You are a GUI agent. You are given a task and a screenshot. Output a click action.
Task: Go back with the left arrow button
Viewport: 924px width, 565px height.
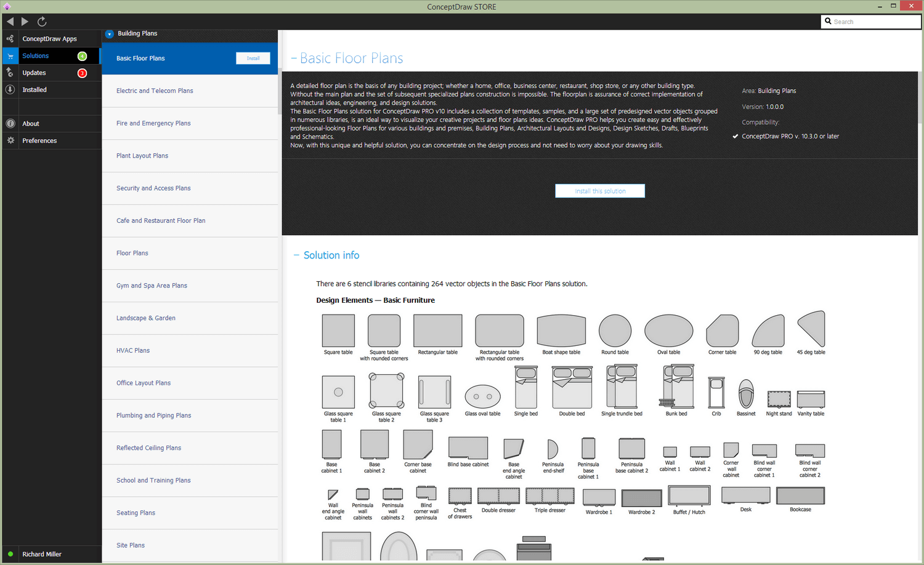(10, 22)
